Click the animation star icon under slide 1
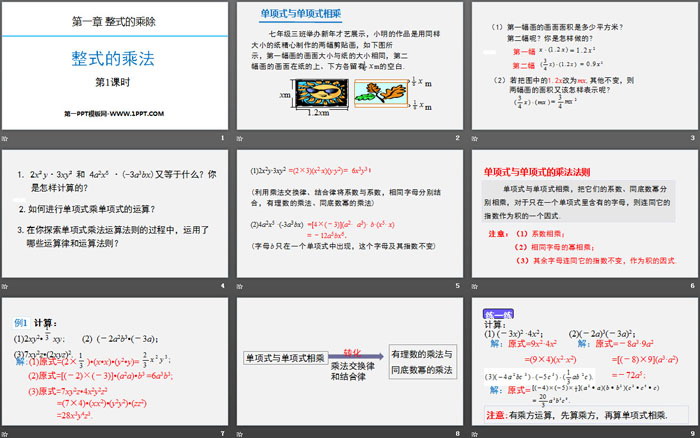This screenshot has width=700, height=438. point(7,136)
